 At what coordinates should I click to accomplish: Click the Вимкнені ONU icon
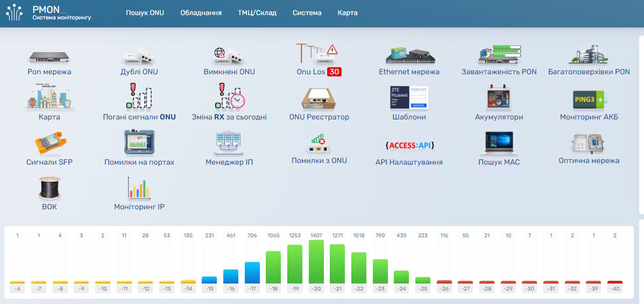pos(229,55)
